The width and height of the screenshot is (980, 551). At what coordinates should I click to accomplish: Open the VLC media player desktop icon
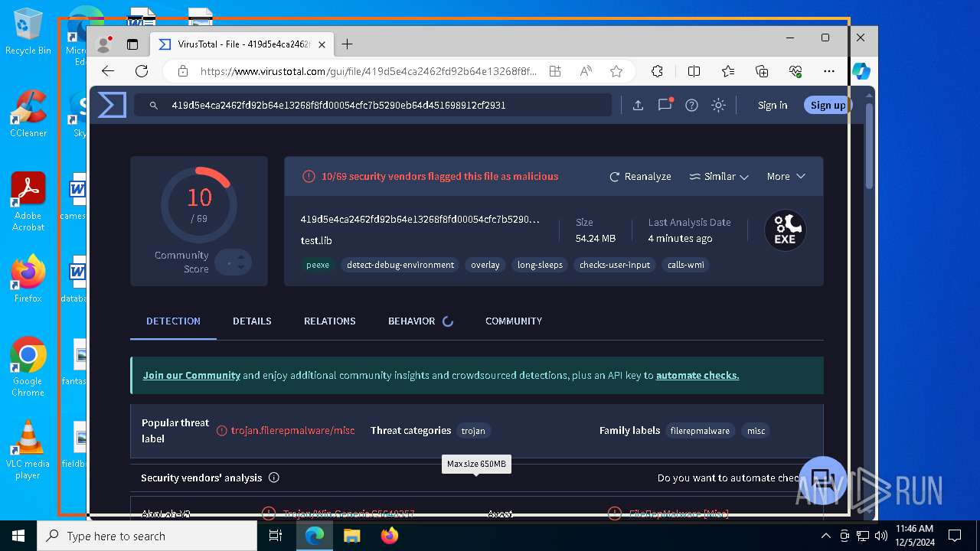pyautogui.click(x=28, y=450)
